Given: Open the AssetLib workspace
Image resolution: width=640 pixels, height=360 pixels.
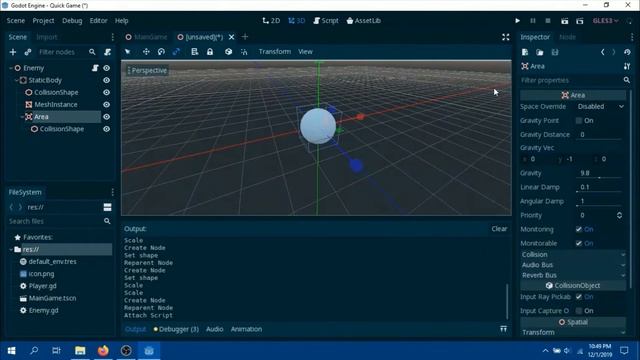Looking at the screenshot, I should pos(364,21).
